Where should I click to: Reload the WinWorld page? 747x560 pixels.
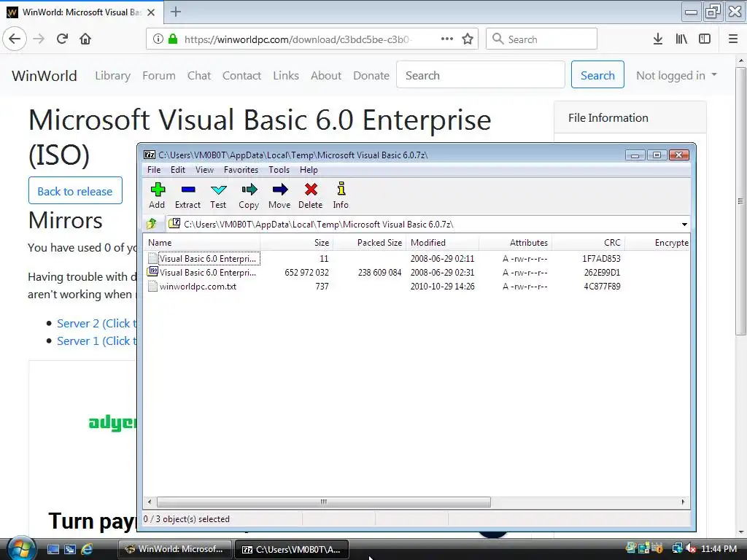(x=62, y=39)
